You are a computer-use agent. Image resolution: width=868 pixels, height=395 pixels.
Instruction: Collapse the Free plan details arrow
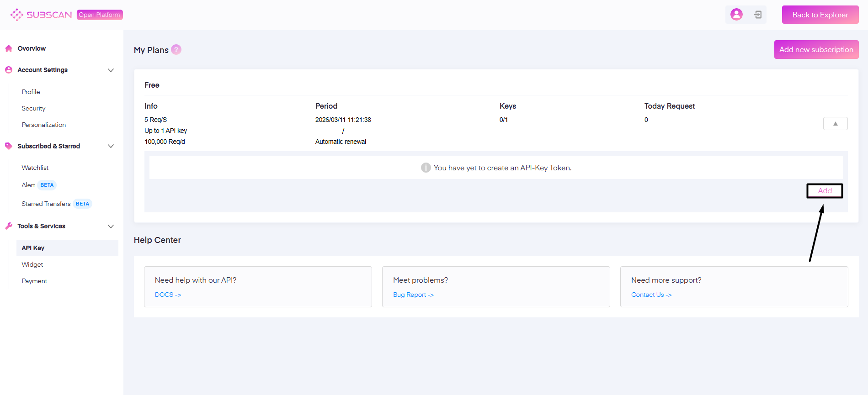click(835, 124)
